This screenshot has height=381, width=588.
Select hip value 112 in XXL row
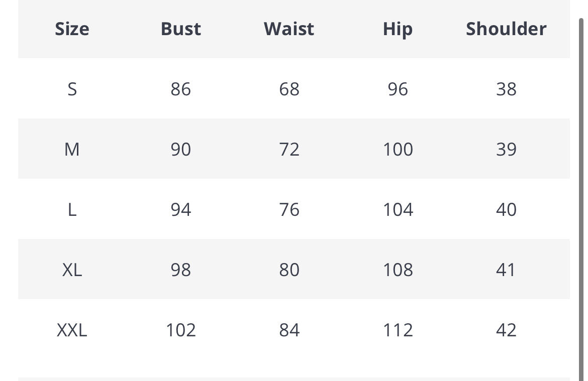tap(398, 330)
